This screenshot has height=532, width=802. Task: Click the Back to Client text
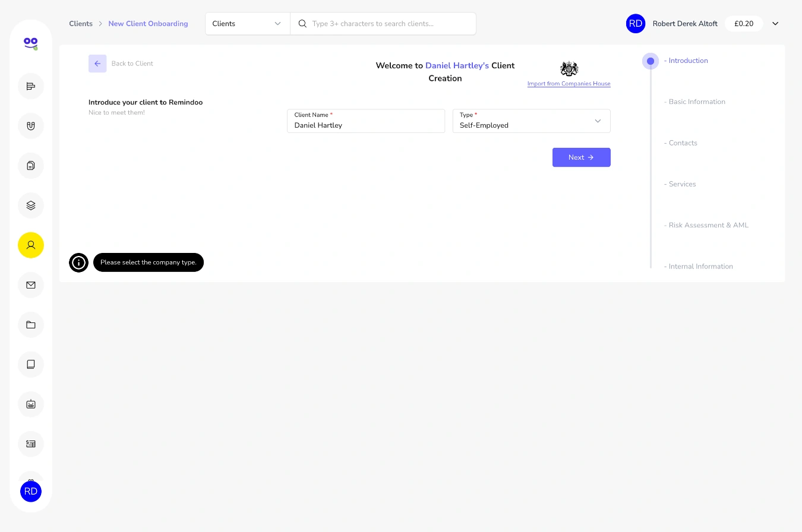[132, 64]
